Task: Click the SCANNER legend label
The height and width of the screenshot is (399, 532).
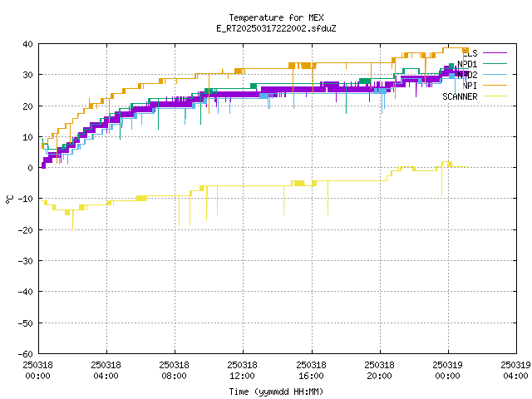Action: [460, 96]
